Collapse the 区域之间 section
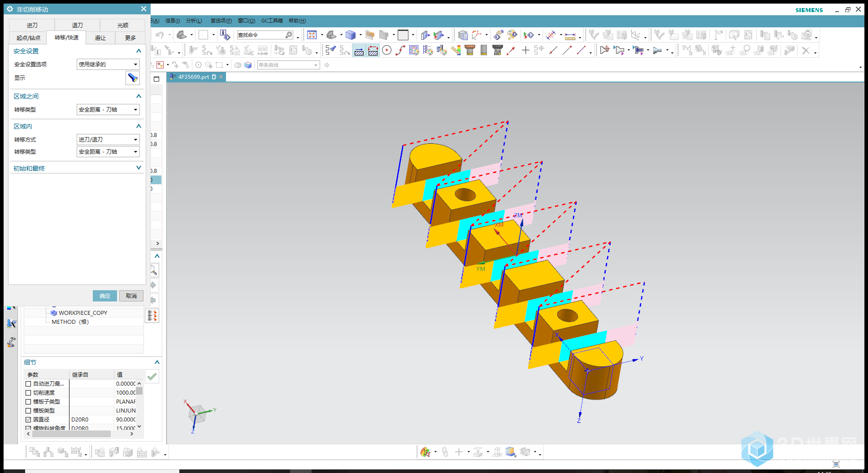868x473 pixels. 139,96
